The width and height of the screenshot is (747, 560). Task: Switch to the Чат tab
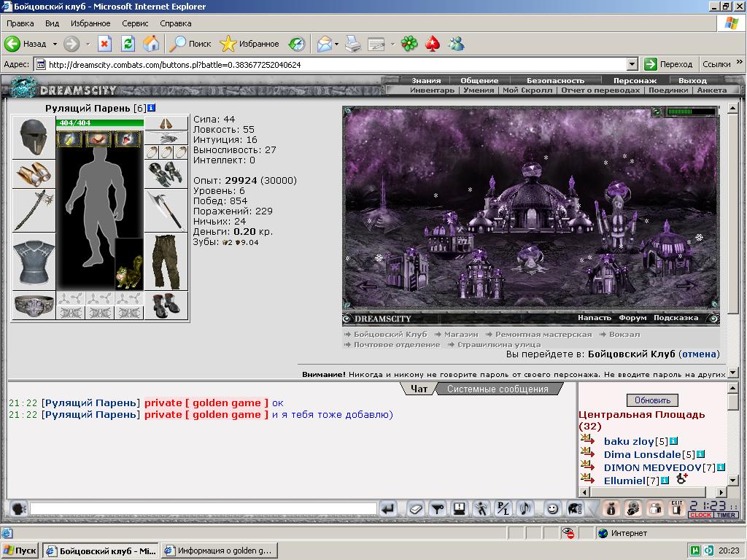tap(419, 389)
